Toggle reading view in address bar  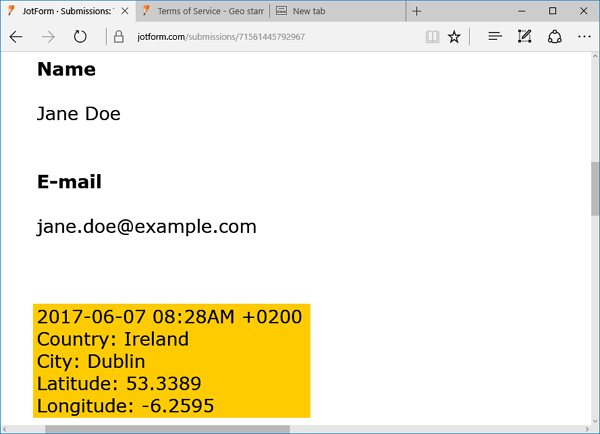pyautogui.click(x=432, y=37)
